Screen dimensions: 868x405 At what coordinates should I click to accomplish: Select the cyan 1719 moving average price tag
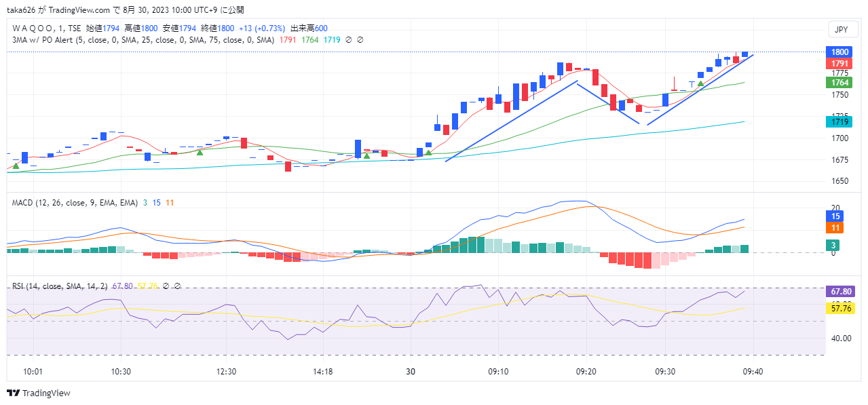click(x=839, y=122)
